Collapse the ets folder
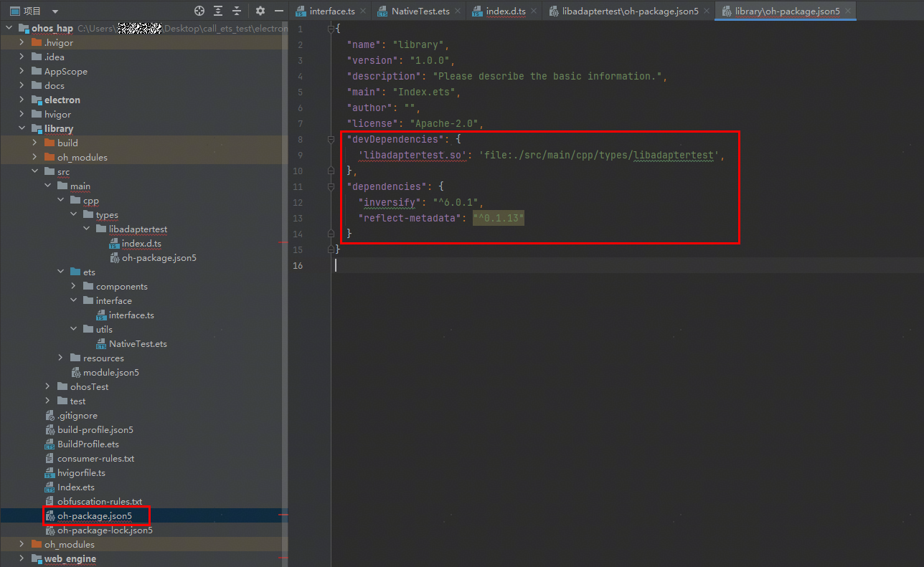The height and width of the screenshot is (567, 924). (x=61, y=272)
